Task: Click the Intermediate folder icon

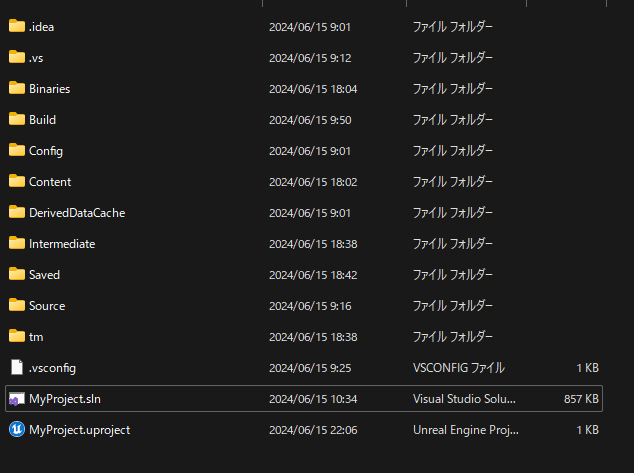Action: (16, 243)
